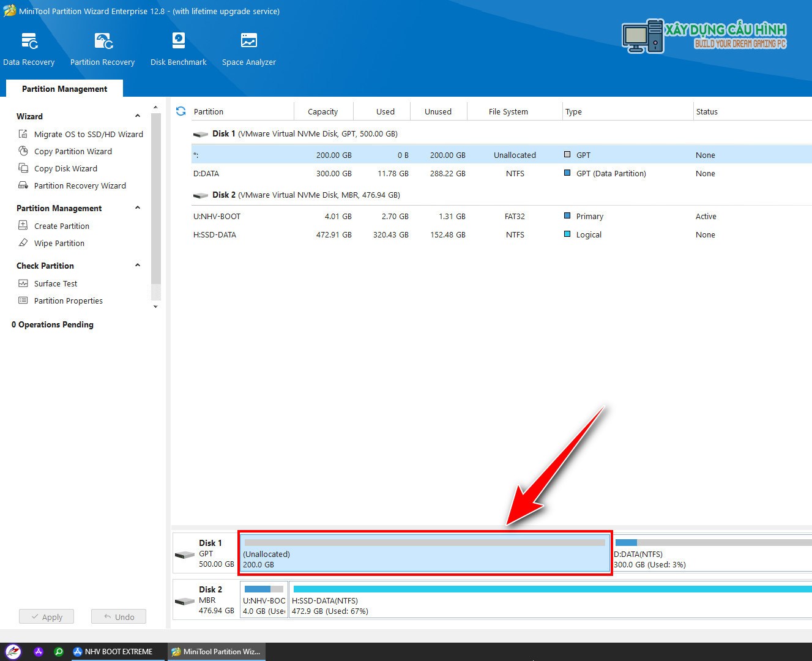Switch to MiniTool Partition Wizard taskbar button
The width and height of the screenshot is (812, 661).
216,652
